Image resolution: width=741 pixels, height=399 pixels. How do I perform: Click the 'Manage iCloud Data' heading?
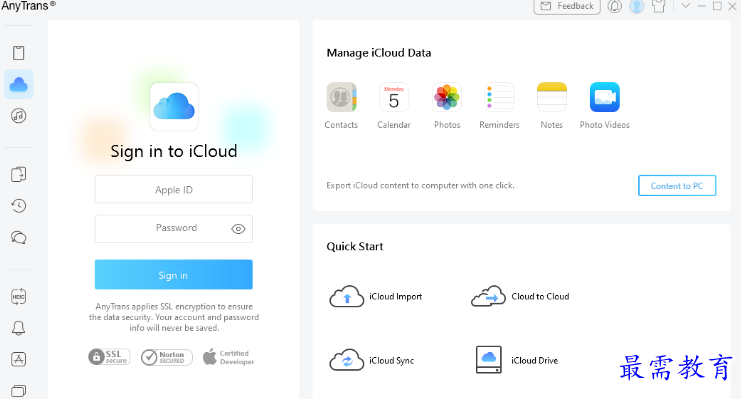379,52
